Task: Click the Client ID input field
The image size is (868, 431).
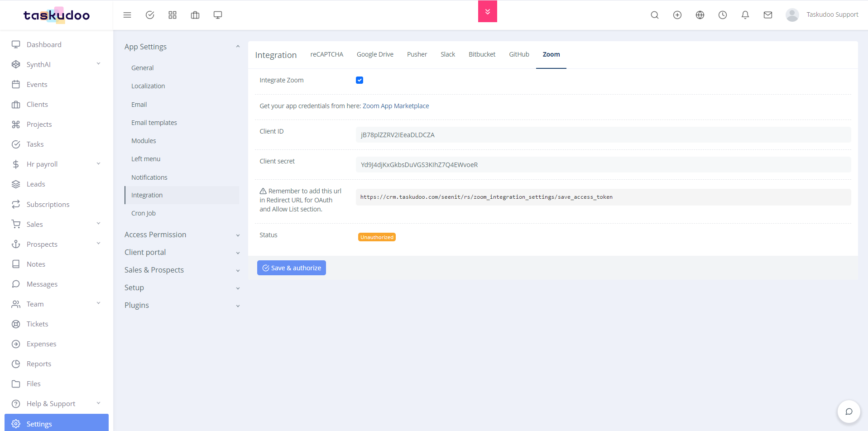Action: (x=603, y=135)
